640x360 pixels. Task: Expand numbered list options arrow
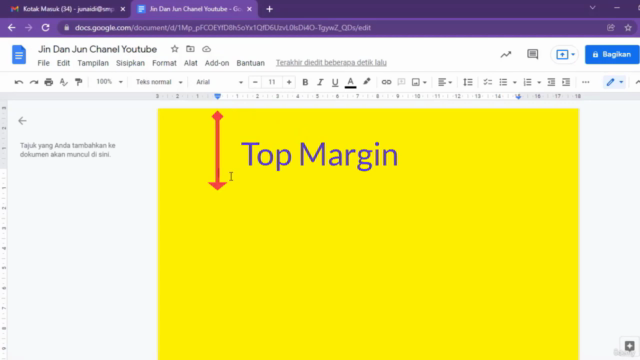(x=539, y=82)
